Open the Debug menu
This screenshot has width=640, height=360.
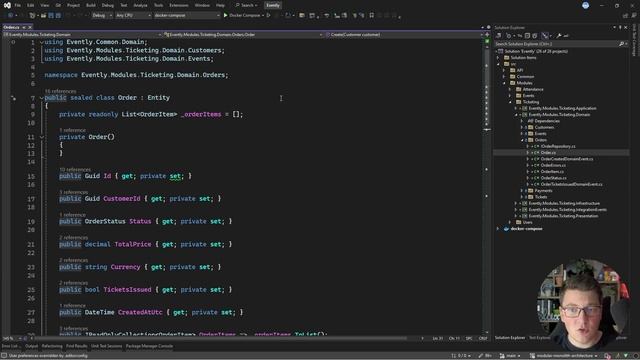(108, 5)
